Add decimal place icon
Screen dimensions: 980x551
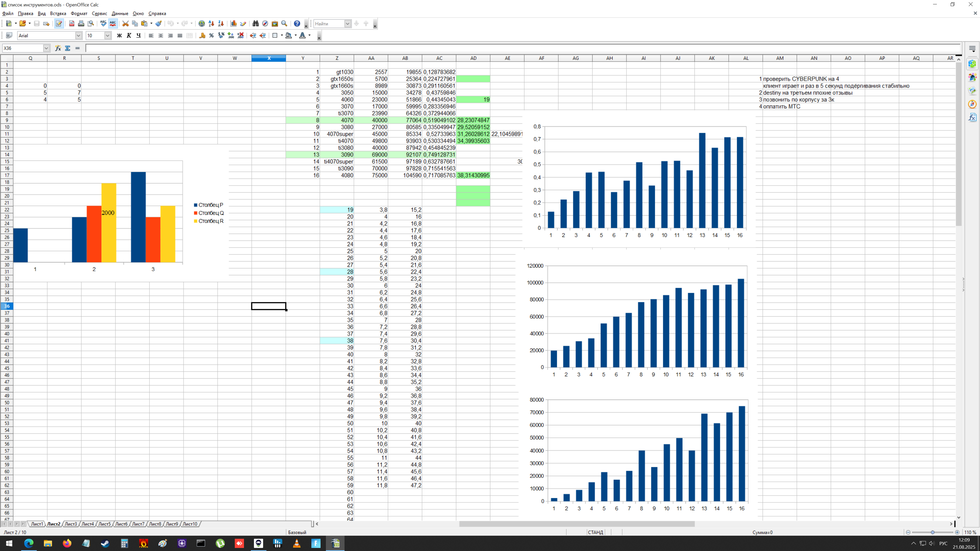click(231, 35)
